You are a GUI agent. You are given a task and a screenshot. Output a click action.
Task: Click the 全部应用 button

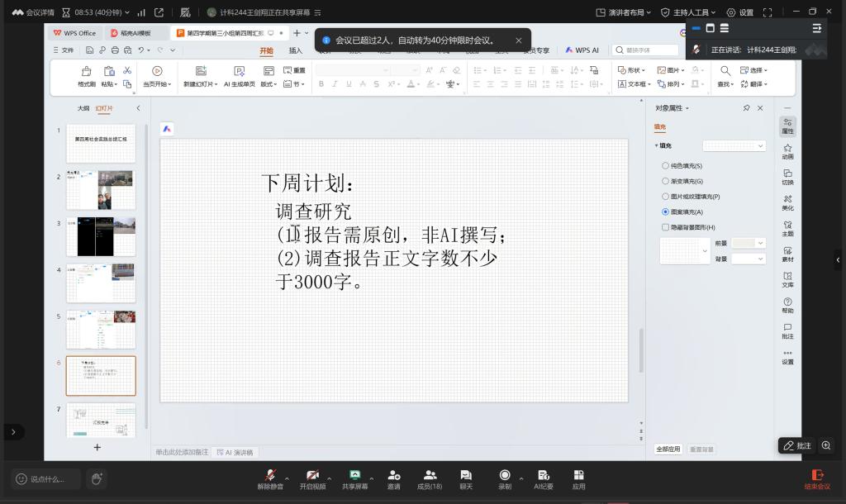tap(668, 449)
